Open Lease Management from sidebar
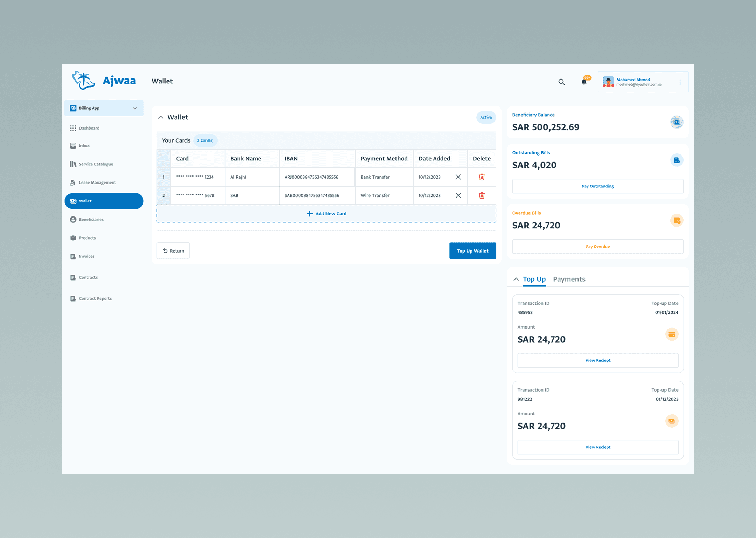Screen dimensions: 756x538 click(97, 182)
